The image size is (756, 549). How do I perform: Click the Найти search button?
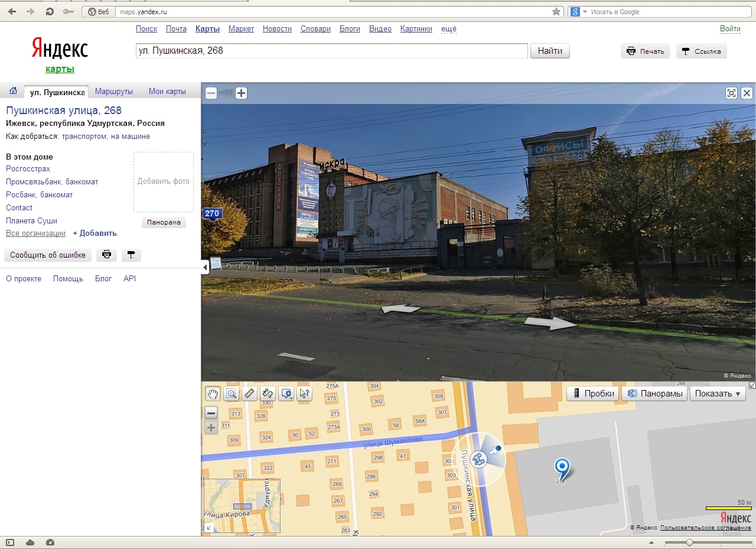[550, 51]
